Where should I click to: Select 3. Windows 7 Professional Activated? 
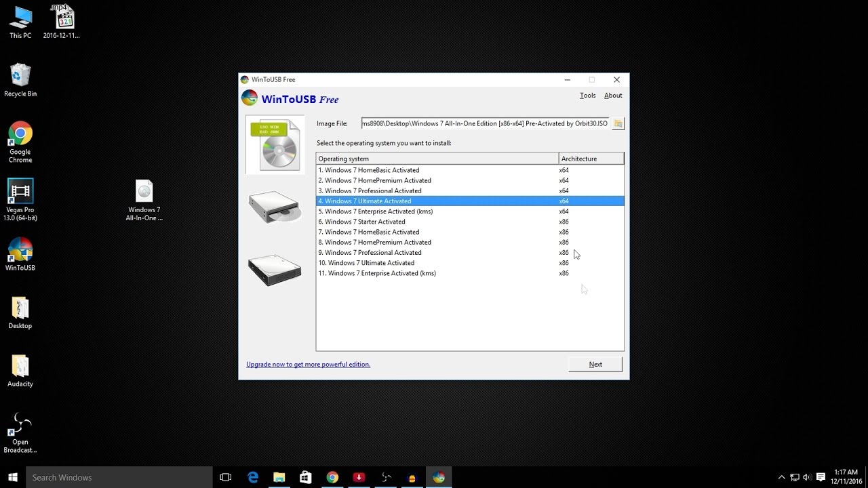point(470,191)
